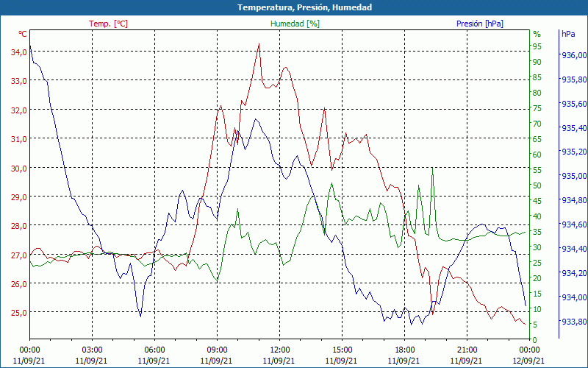Click the 80 tick on the humidity axis
Image resolution: width=588 pixels, height=368 pixels.
pos(537,93)
